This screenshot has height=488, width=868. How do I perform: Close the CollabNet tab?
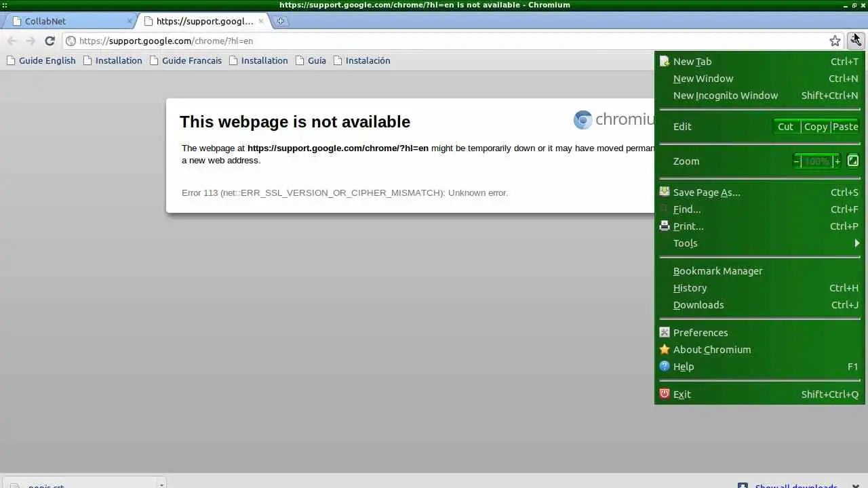130,21
